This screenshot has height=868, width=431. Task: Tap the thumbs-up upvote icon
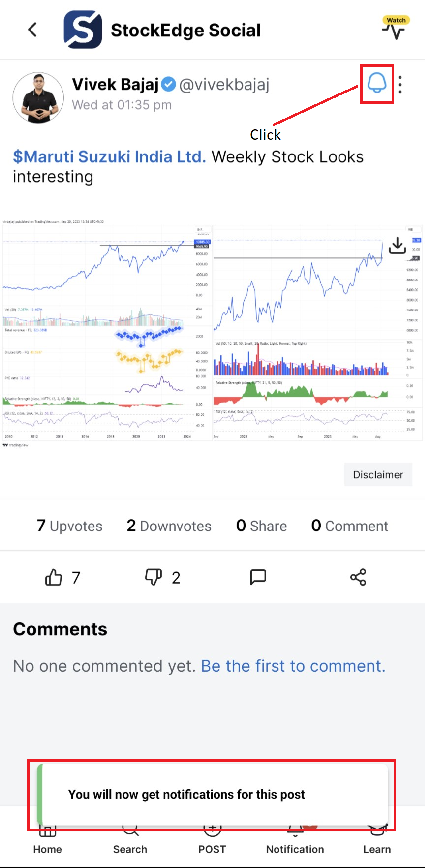coord(54,577)
